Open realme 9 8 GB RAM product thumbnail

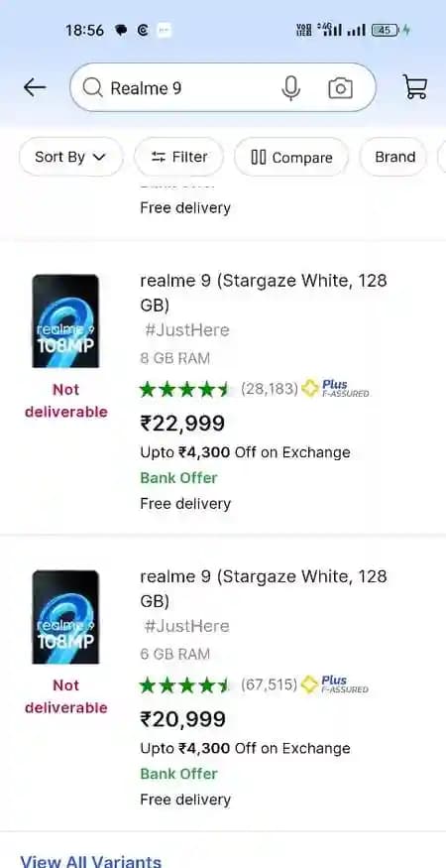click(65, 321)
